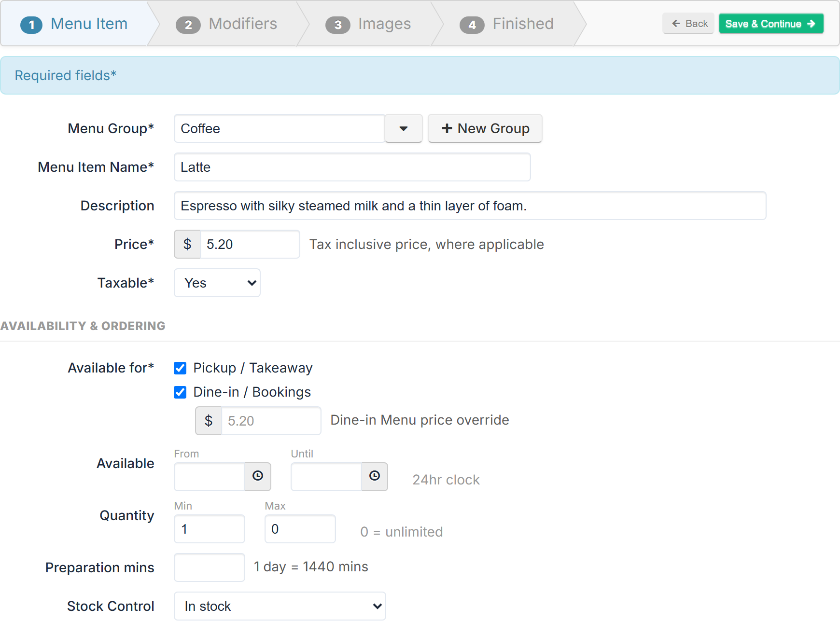Click the AVAILABILITY & ORDERING heading
The image size is (840, 635).
coord(83,326)
